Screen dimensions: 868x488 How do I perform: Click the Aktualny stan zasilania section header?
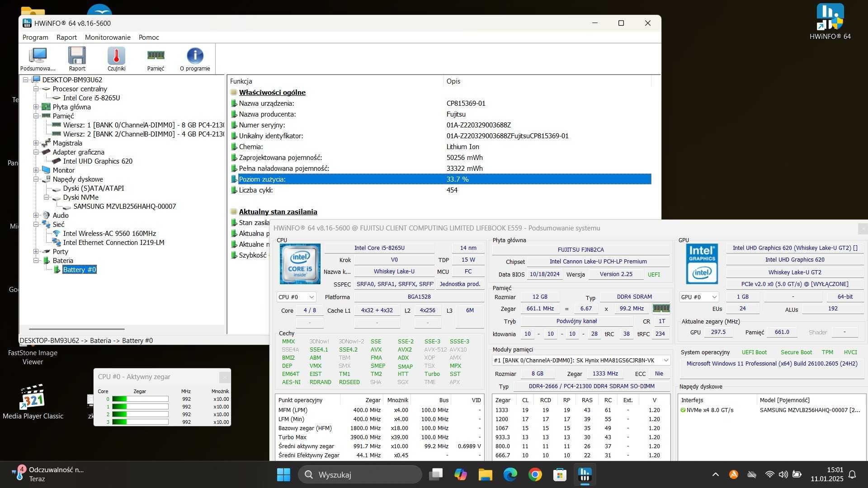click(278, 212)
